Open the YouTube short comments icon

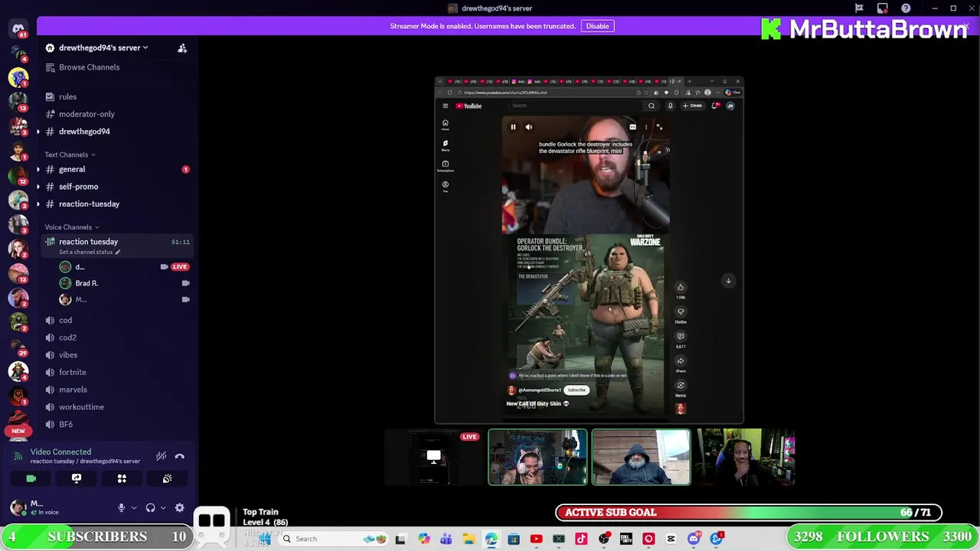(680, 336)
